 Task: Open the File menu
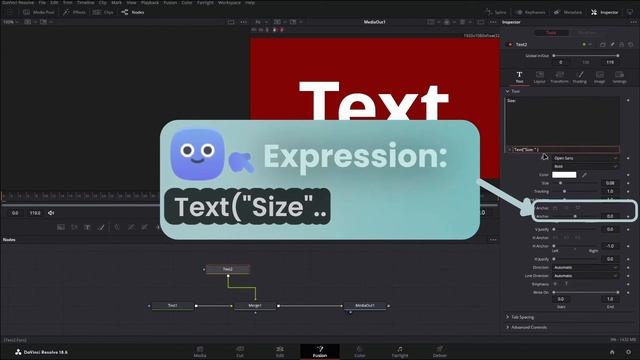(42, 2)
